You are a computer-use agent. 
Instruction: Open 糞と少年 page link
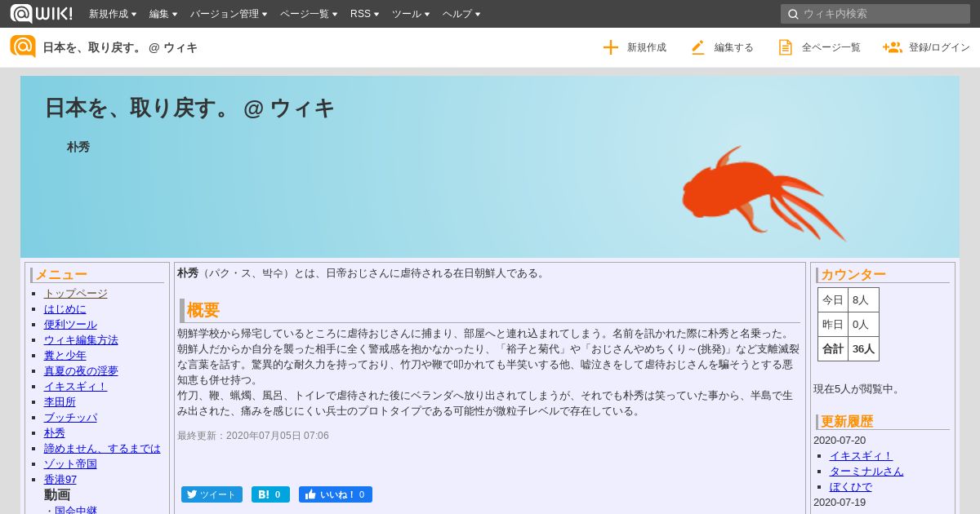point(65,355)
